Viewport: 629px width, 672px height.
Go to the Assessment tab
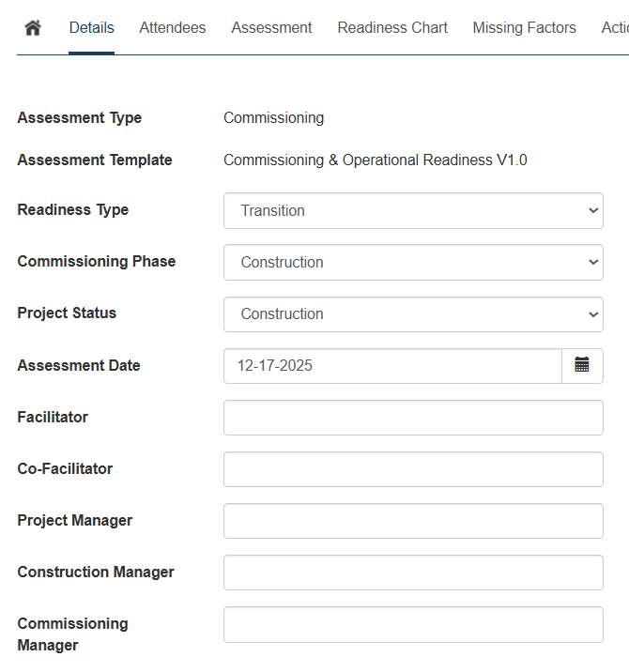pyautogui.click(x=271, y=28)
